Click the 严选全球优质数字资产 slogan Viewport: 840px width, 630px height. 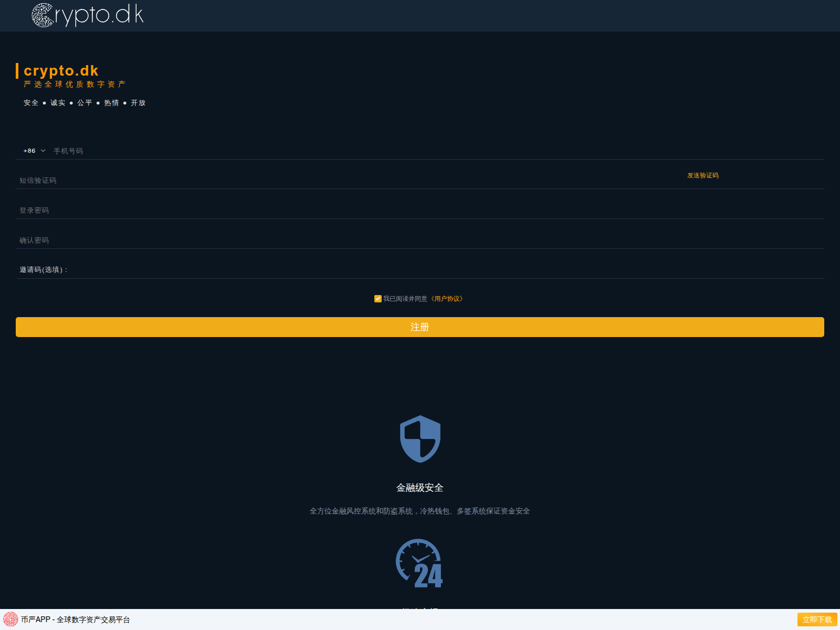[x=75, y=84]
